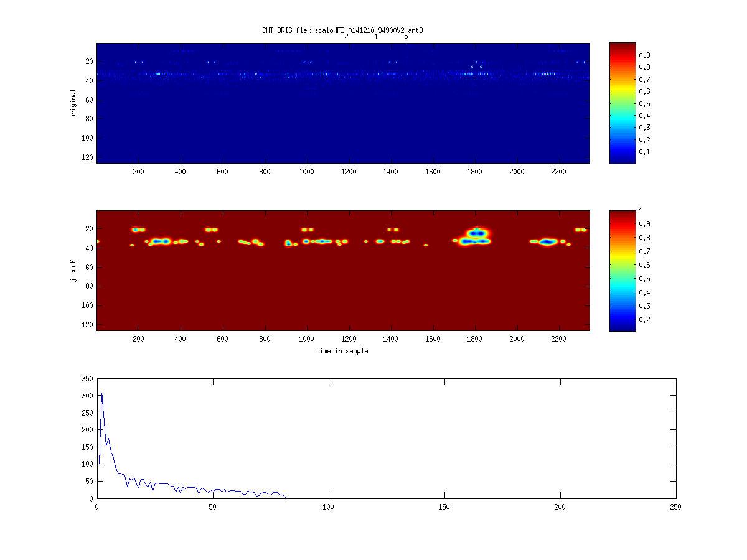This screenshot has height=560, width=747.
Task: Click the 'J coef' y-axis label
Action: point(73,271)
